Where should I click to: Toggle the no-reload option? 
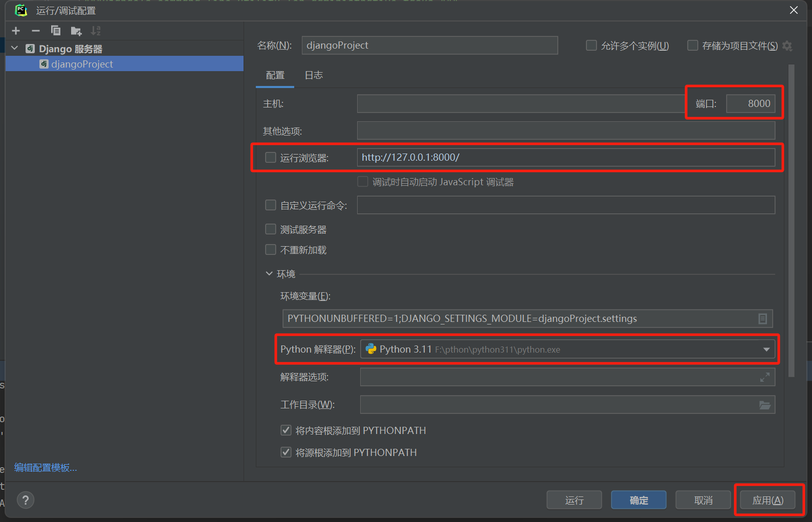pos(271,250)
